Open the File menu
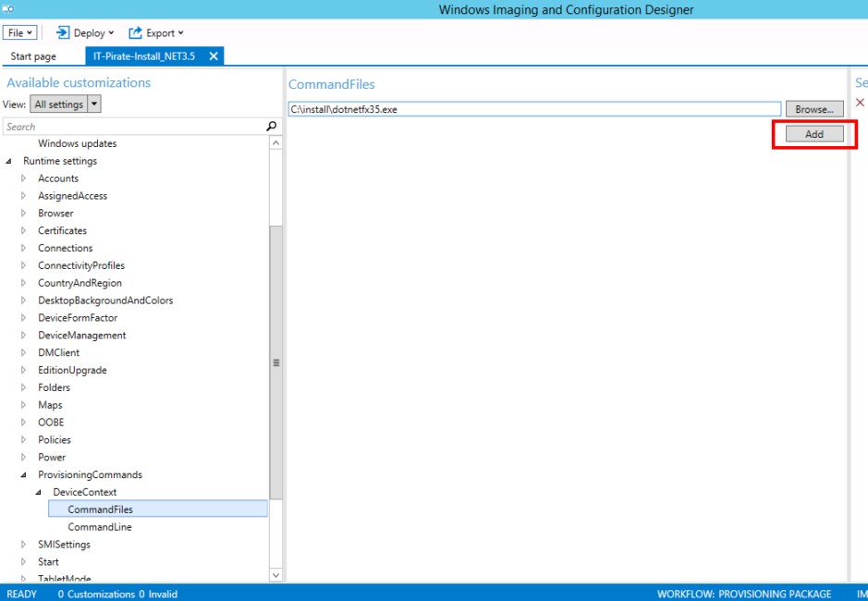This screenshot has width=868, height=601. [x=19, y=32]
